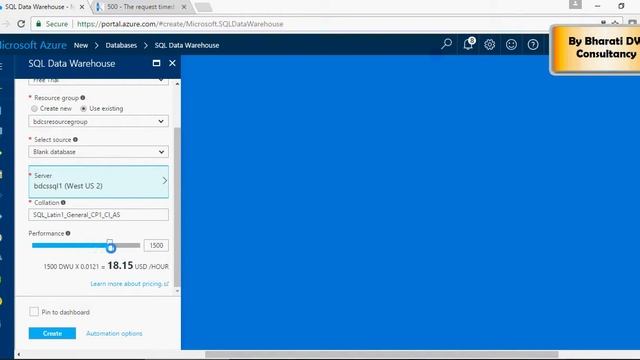
Task: Reload the page with browser refresh
Action: (x=21, y=24)
